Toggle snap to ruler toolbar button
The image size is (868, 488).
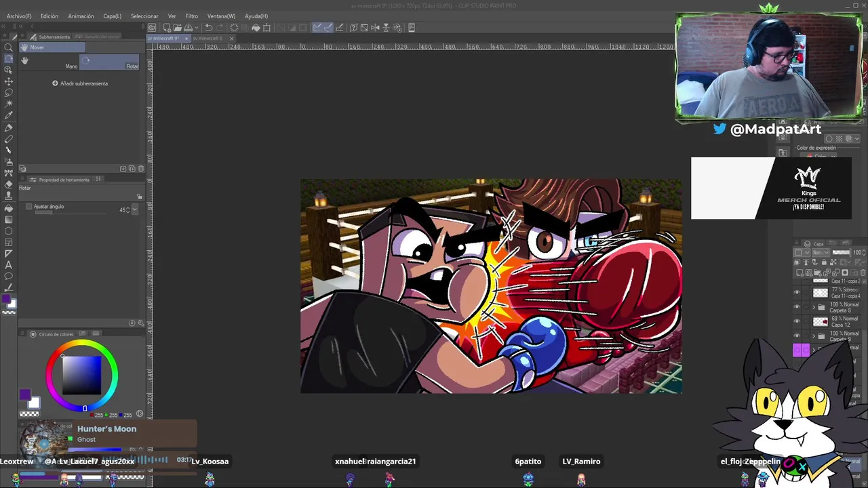(317, 28)
